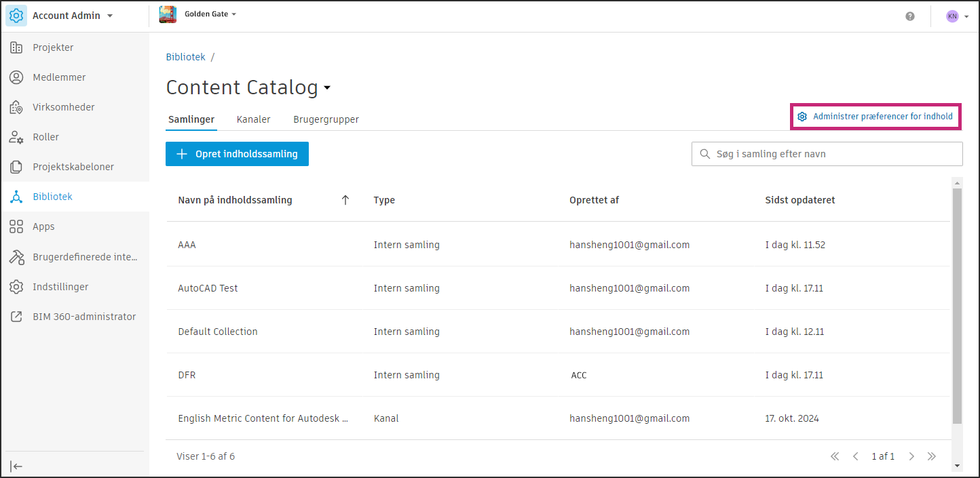Collapse the sidebar with the arrow icon

tap(17, 466)
